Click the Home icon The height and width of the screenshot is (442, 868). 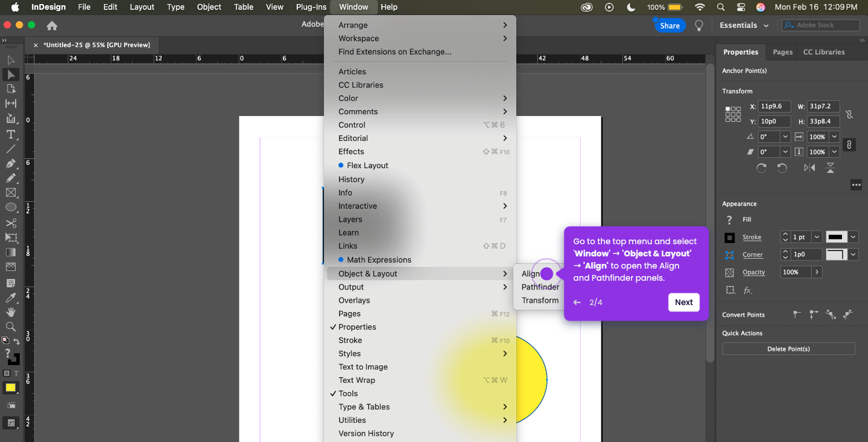coord(52,26)
